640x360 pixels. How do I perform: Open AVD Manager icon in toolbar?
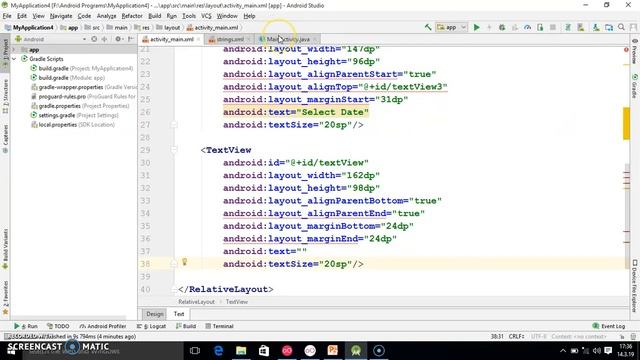point(580,27)
